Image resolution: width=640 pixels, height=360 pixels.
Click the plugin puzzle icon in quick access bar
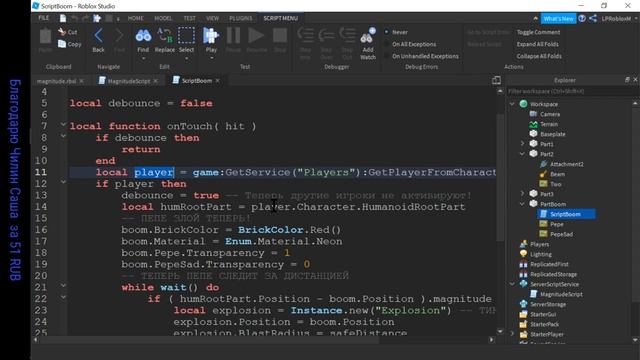97,18
